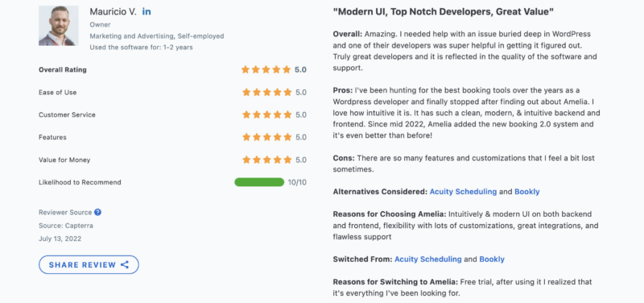Image resolution: width=644 pixels, height=303 pixels.
Task: Click the share icon in Share Review
Action: 125,265
